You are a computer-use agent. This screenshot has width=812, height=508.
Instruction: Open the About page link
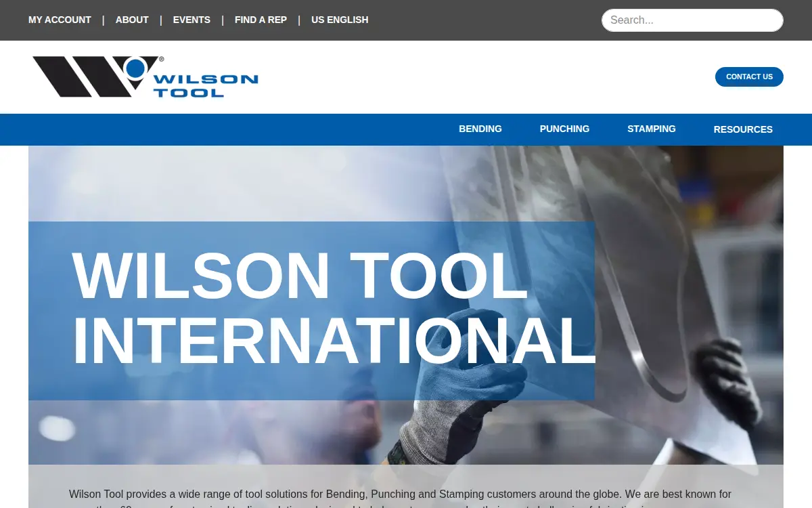(x=132, y=20)
